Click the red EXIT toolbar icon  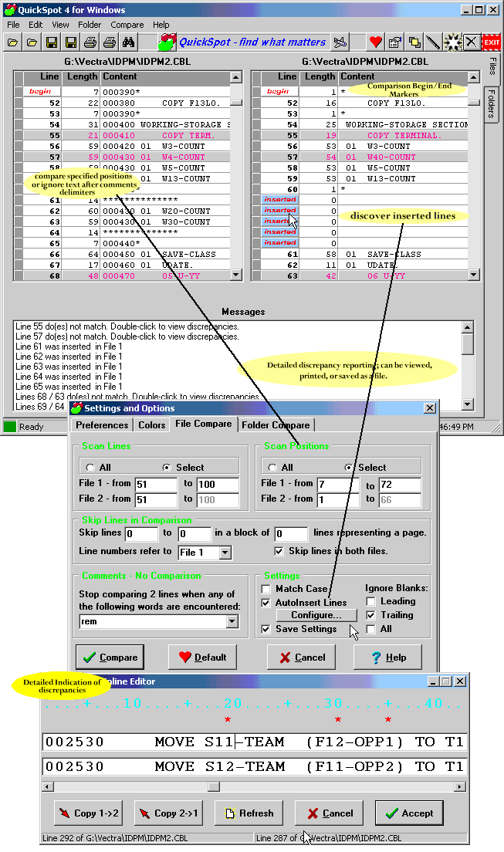[x=492, y=42]
